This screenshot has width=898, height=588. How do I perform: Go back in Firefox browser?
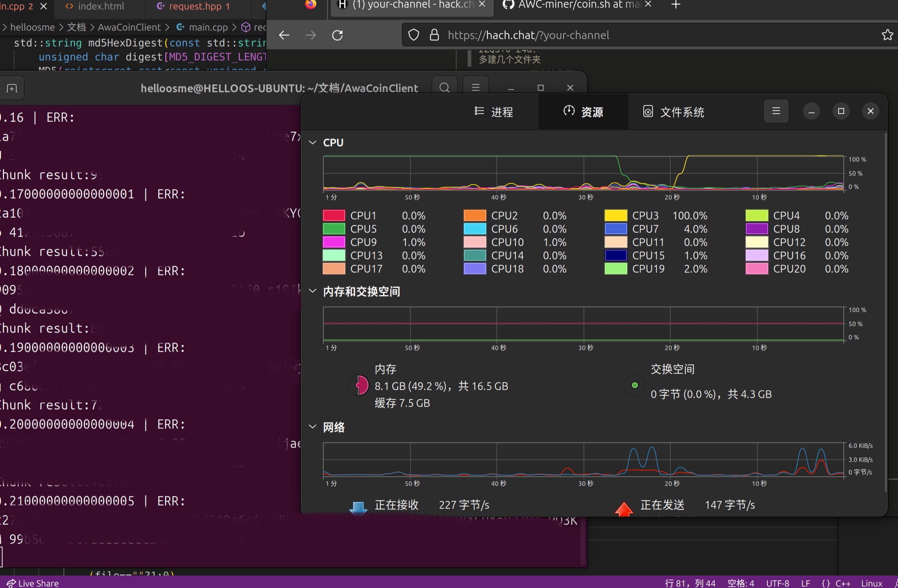click(284, 35)
